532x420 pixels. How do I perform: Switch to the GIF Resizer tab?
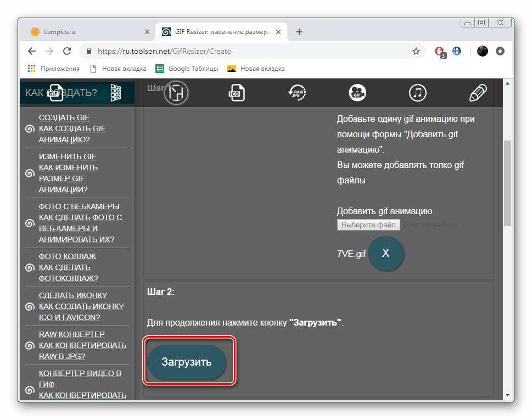tap(221, 32)
